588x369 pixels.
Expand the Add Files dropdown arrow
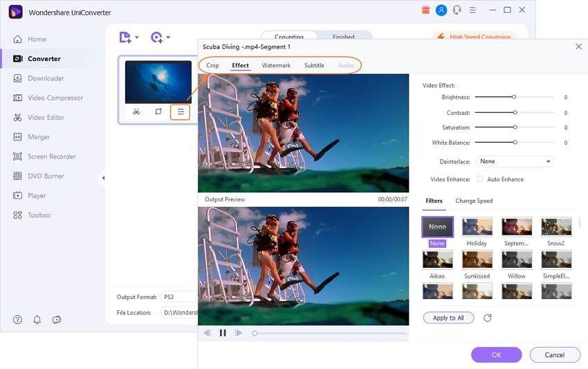tap(137, 37)
